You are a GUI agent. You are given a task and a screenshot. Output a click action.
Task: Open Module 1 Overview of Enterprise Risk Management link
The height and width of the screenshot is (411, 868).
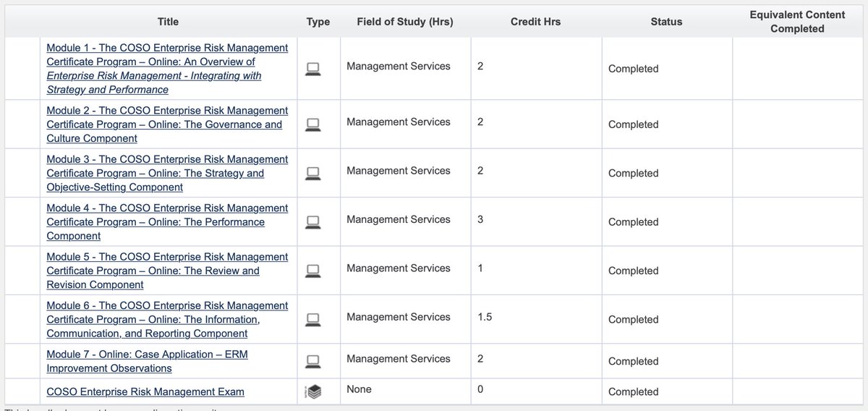[167, 69]
